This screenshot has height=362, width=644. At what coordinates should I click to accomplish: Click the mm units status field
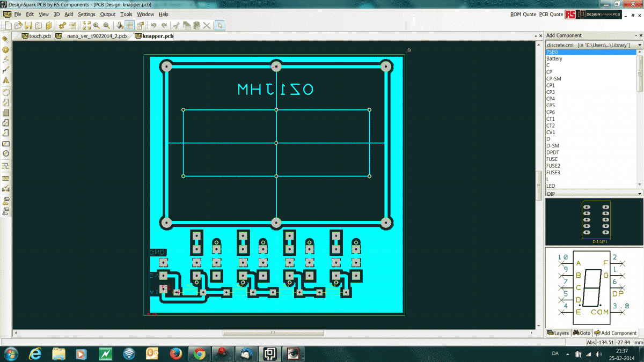[639, 342]
